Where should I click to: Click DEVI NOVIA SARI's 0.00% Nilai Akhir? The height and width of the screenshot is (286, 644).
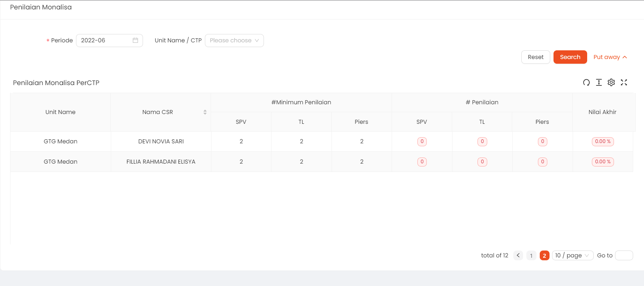point(602,142)
